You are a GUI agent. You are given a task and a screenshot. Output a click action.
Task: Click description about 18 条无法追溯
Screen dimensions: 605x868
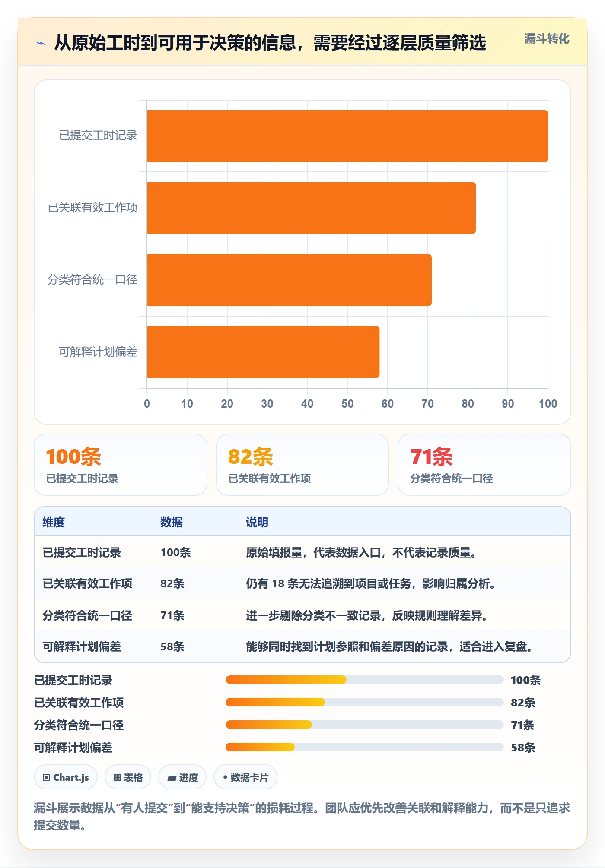coord(371,583)
